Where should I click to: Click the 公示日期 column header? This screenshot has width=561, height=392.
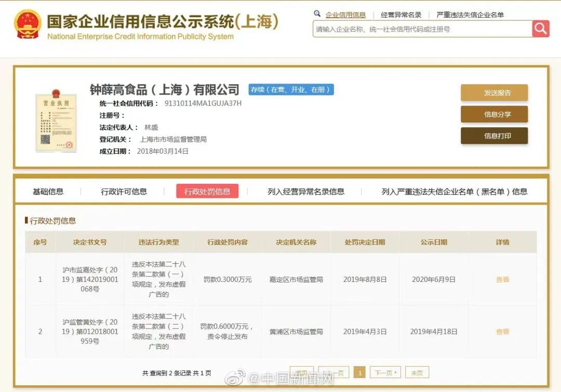tap(434, 242)
